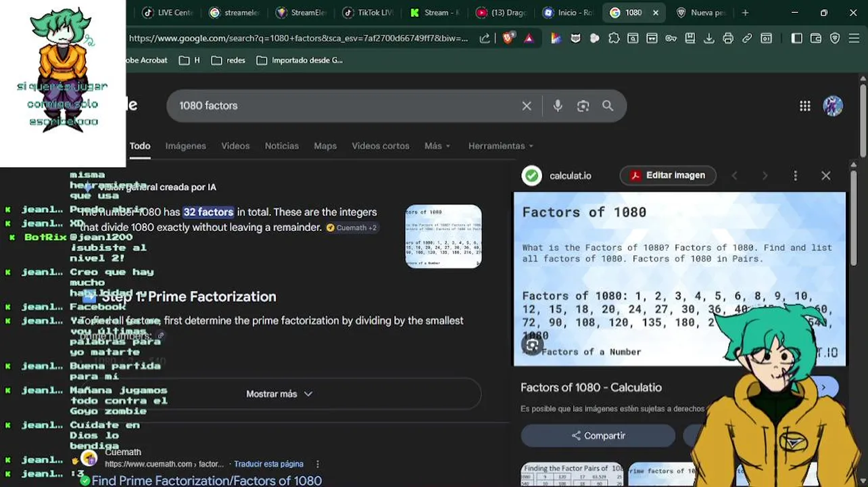Switch to the Videos search tab
This screenshot has height=487, width=868.
point(235,145)
